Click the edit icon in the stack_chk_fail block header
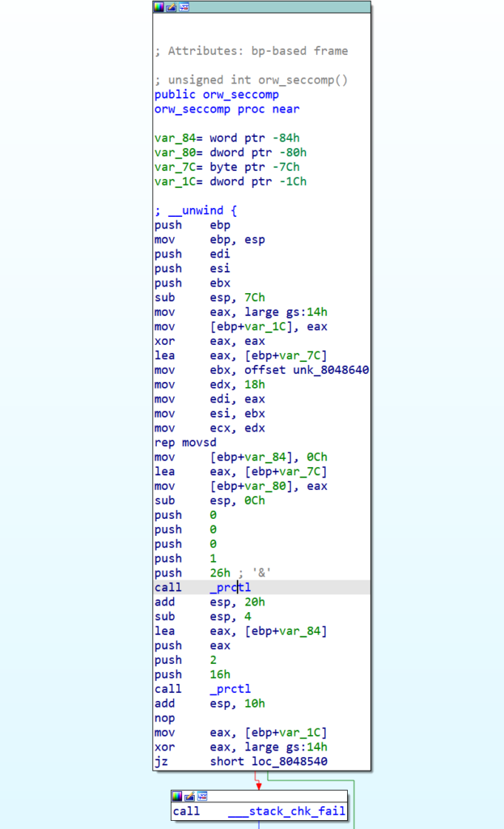 click(189, 796)
